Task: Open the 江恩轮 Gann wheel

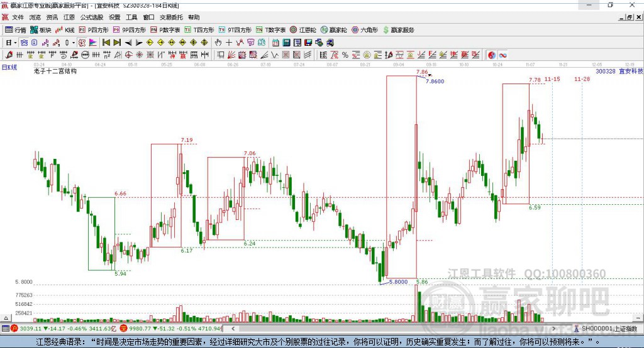Action: [303, 30]
